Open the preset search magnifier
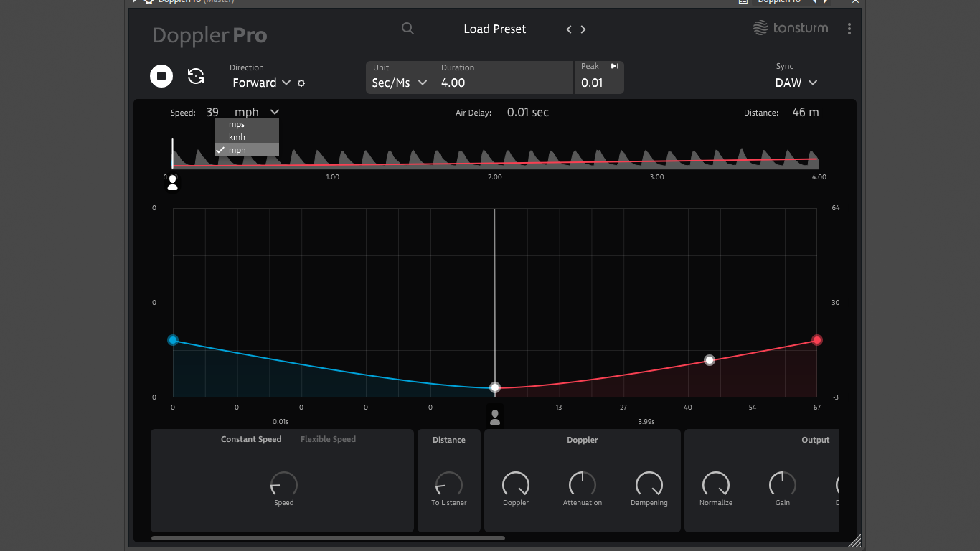The height and width of the screenshot is (551, 980). pyautogui.click(x=407, y=29)
